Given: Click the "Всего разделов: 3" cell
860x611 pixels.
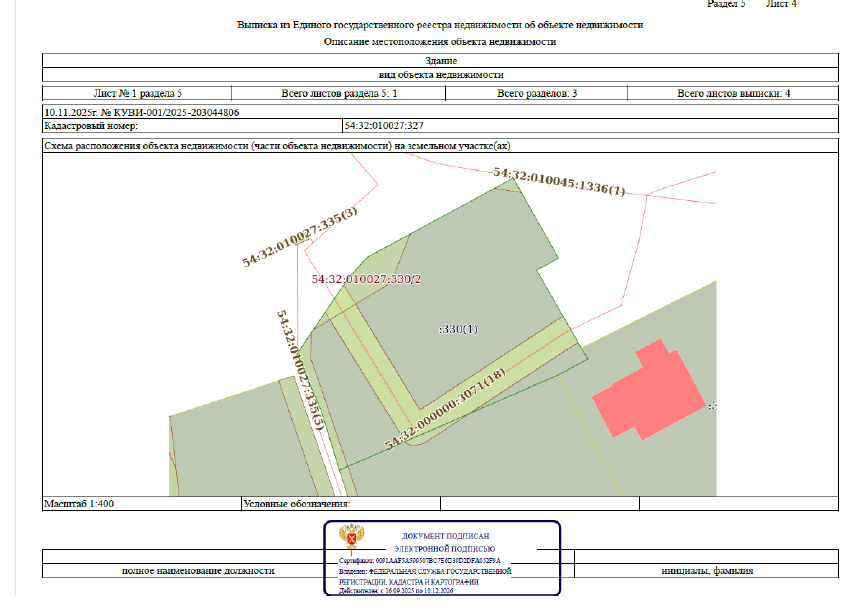Looking at the screenshot, I should (x=537, y=94).
